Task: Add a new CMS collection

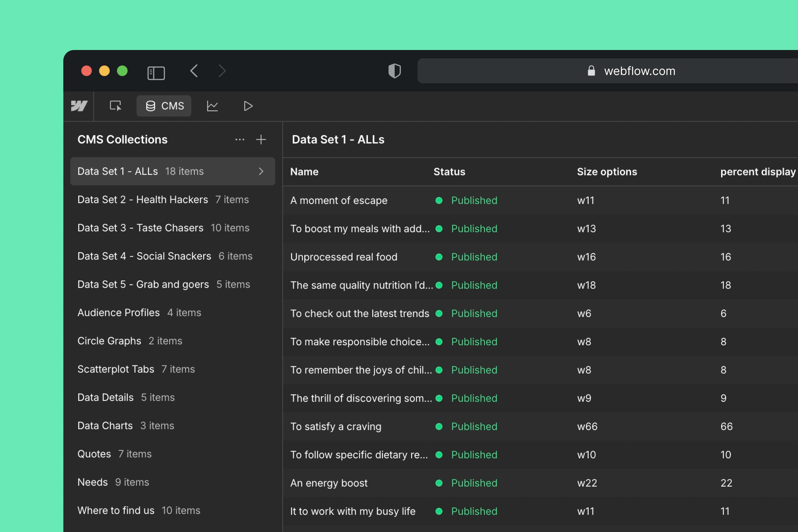Action: click(x=261, y=139)
